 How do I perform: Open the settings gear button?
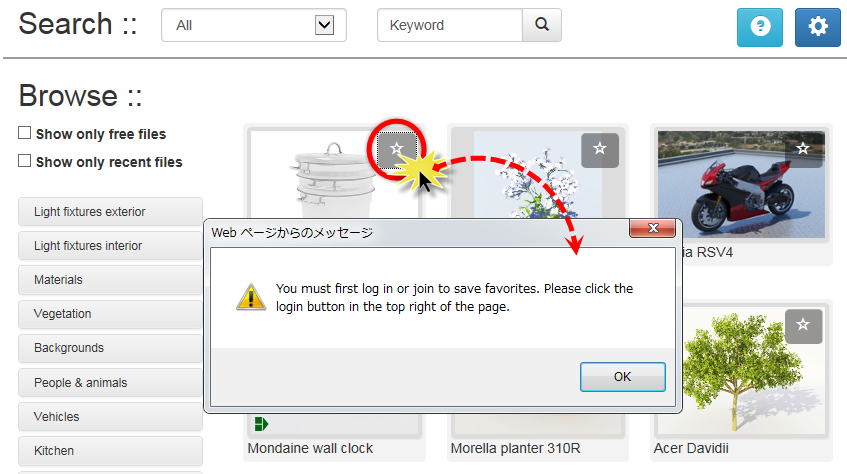coord(817,27)
